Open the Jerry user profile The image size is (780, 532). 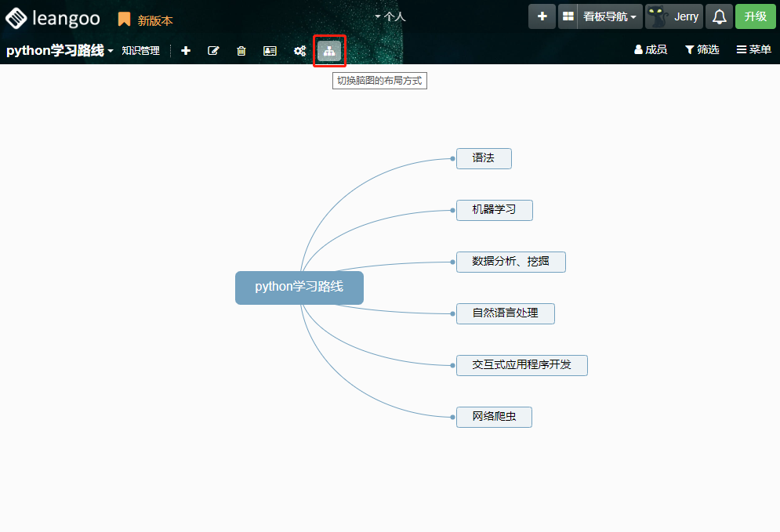[x=674, y=16]
